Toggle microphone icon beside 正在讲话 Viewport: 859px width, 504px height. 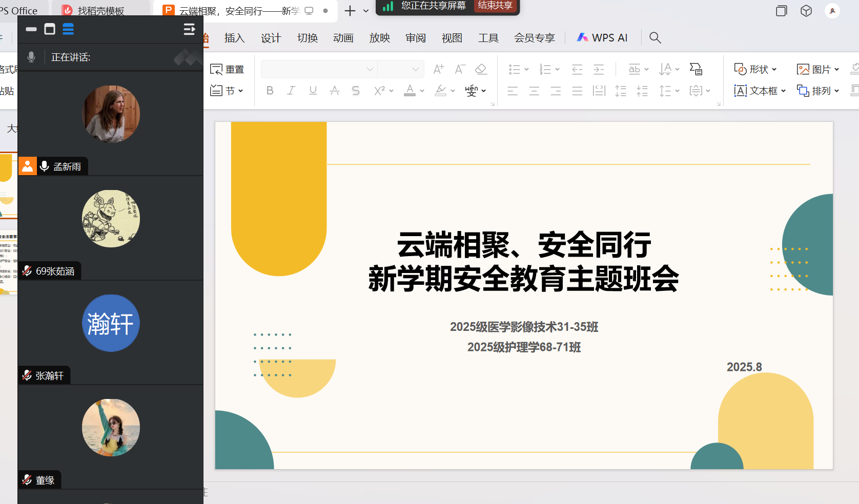31,57
